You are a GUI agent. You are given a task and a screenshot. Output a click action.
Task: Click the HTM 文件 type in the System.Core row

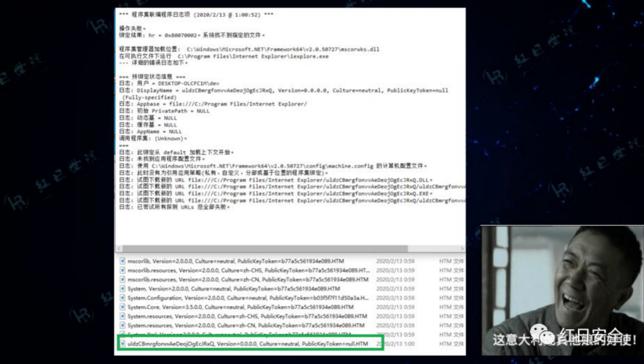point(451,307)
